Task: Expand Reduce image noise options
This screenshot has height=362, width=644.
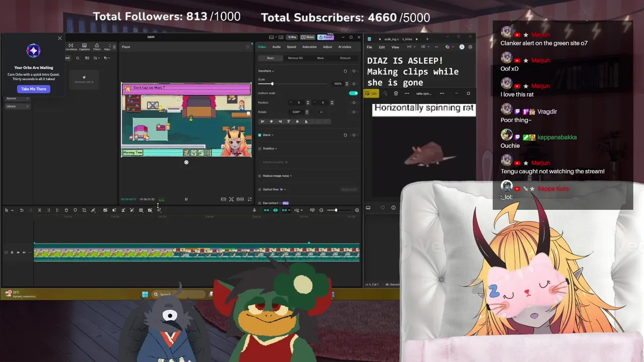Action: 291,176
